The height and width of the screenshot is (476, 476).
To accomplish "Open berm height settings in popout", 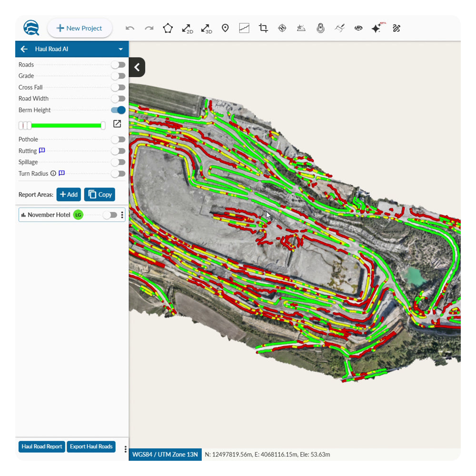I will [x=117, y=124].
